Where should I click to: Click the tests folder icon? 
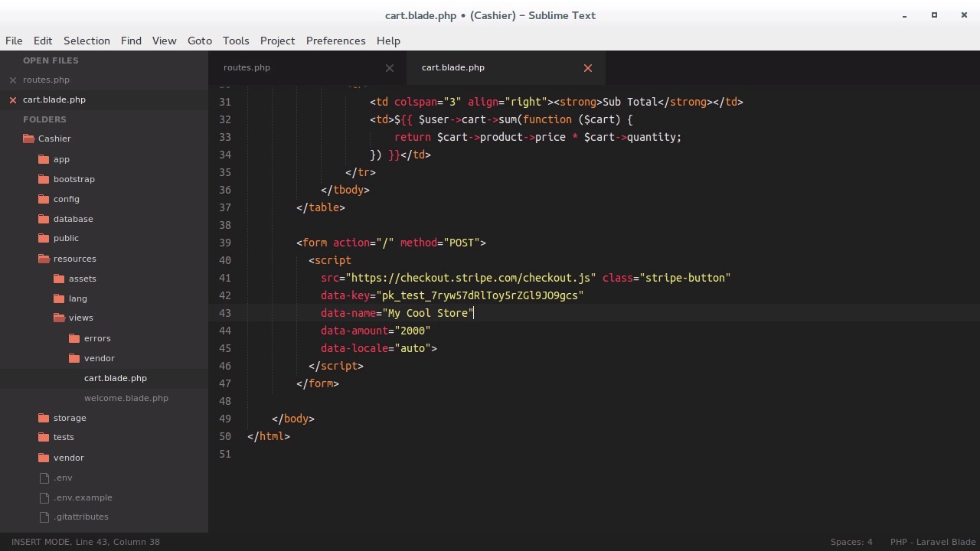[x=44, y=437]
